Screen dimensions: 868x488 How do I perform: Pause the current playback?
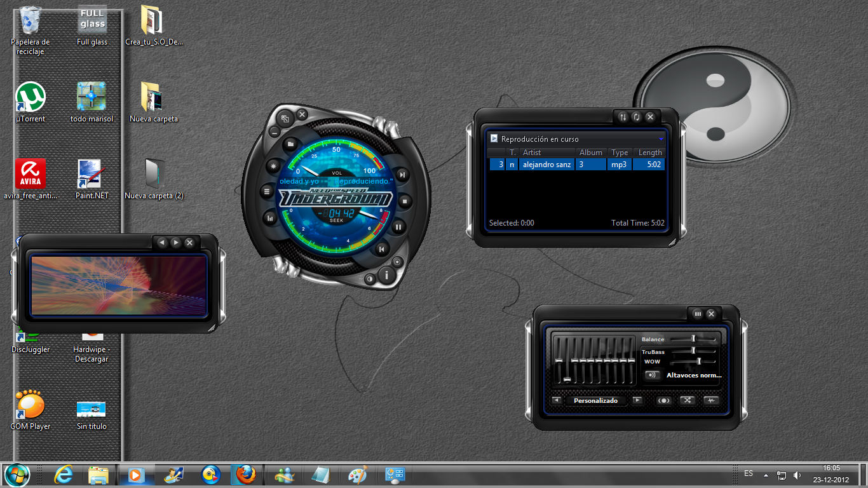[399, 226]
